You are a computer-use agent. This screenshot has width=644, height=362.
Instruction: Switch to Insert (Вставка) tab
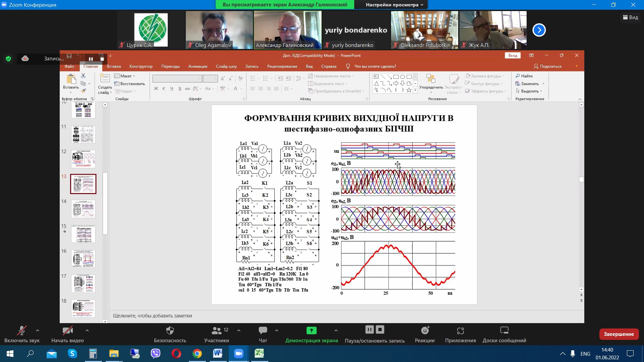(114, 66)
